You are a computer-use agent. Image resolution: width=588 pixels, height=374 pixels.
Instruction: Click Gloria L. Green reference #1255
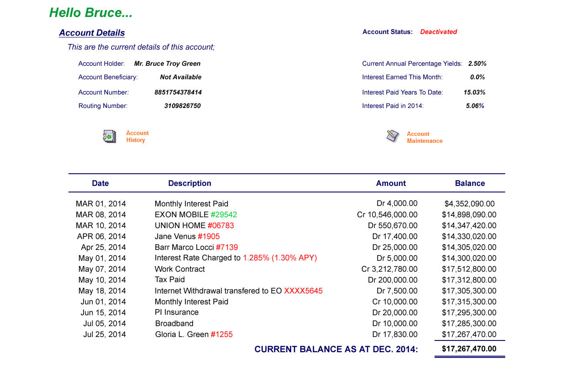pos(221,334)
